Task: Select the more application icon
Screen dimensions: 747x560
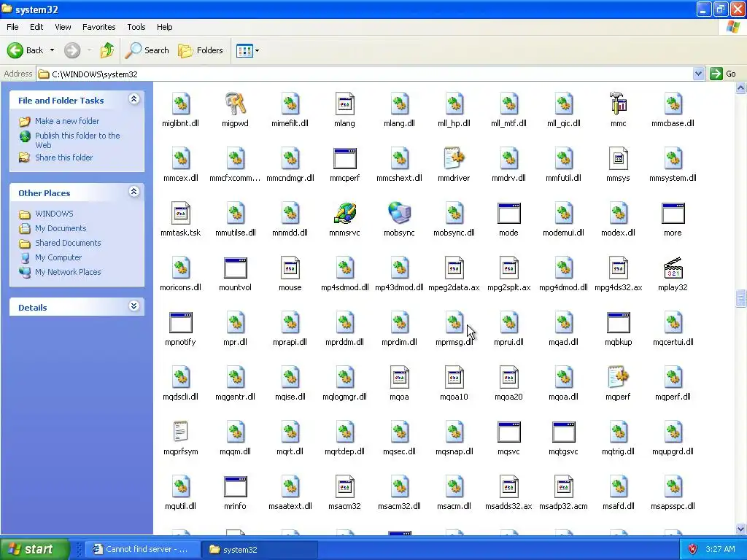Action: pyautogui.click(x=673, y=213)
